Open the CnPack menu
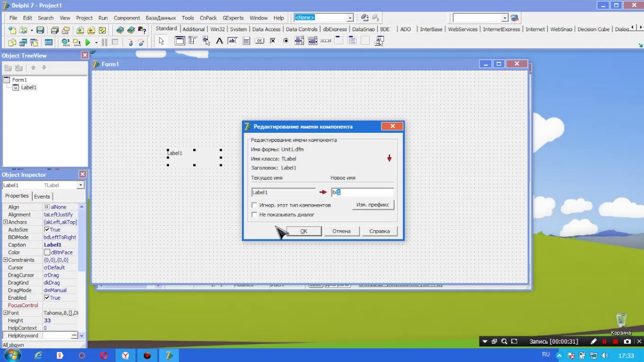Image resolution: width=644 pixels, height=362 pixels. pos(208,18)
